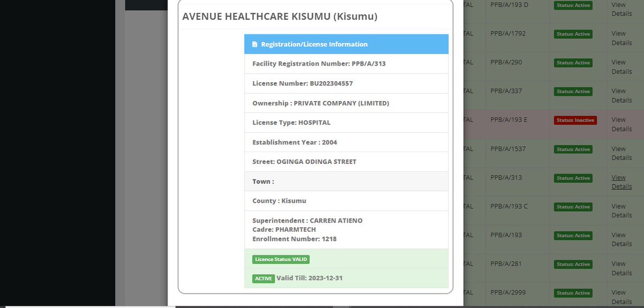The image size is (644, 308).
Task: Open View Details for PPB/A/2999
Action: pos(621,297)
